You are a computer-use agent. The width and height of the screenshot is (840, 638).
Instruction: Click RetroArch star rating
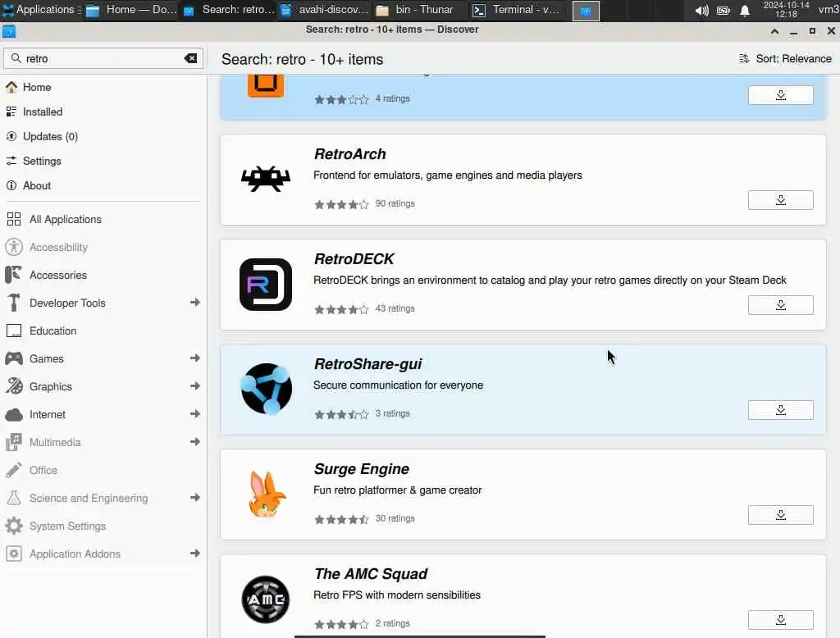[x=341, y=204]
